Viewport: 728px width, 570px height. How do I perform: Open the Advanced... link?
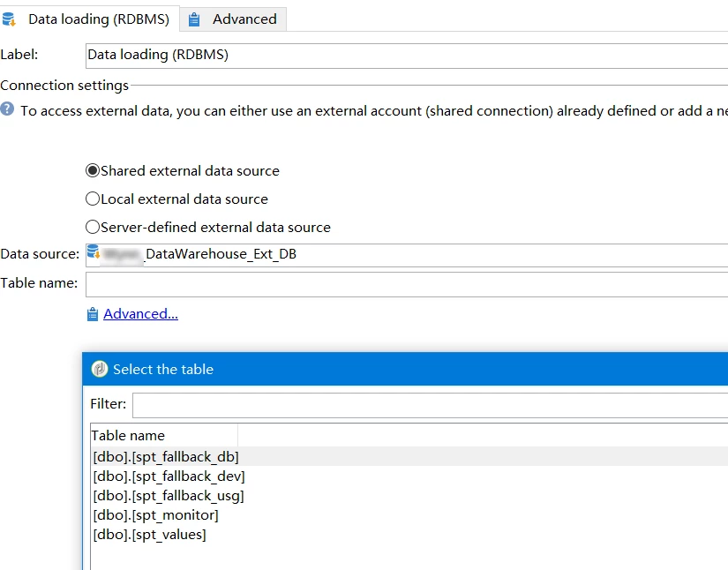click(140, 314)
